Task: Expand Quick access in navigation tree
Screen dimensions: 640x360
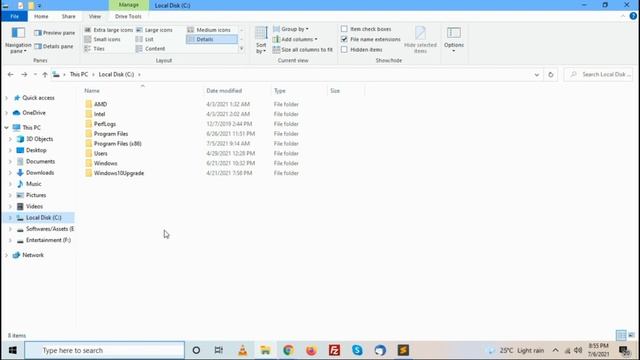Action: pos(7,98)
